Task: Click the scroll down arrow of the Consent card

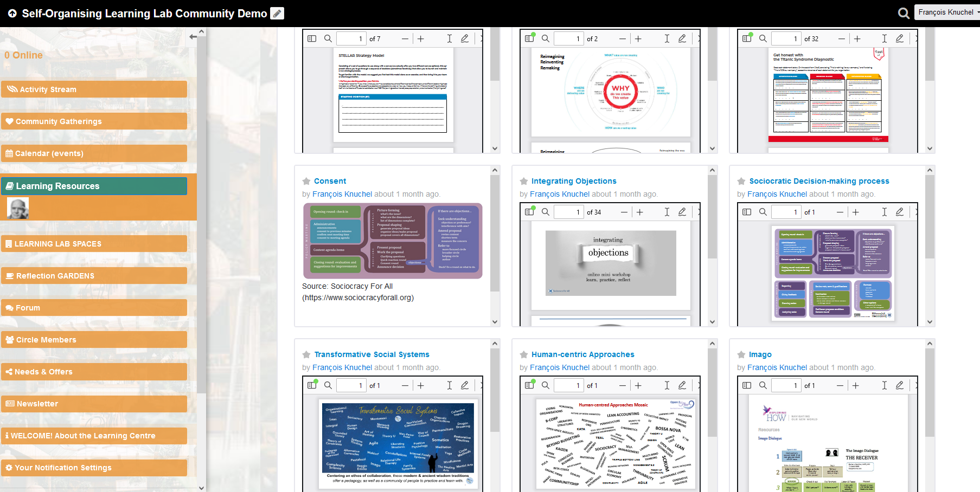Action: 495,321
